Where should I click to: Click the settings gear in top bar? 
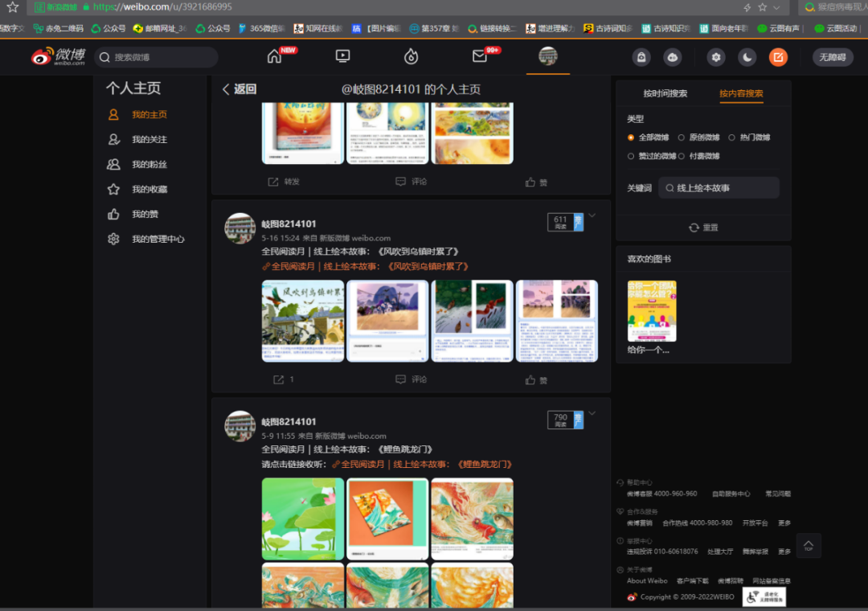point(716,57)
